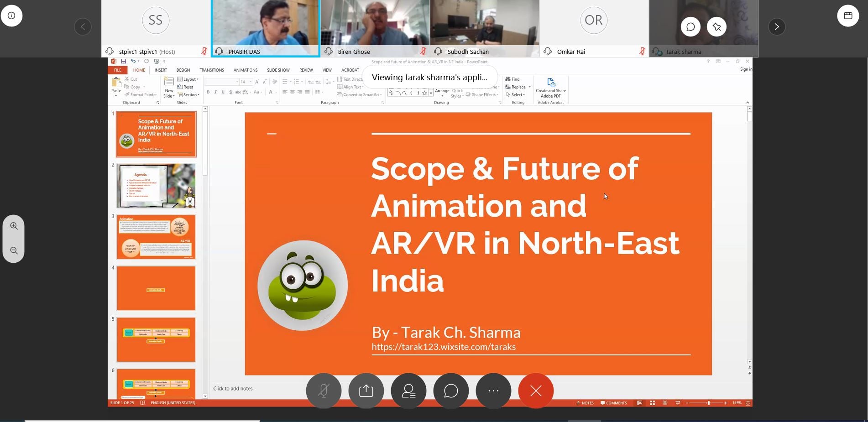Click Find in Editing group

click(x=512, y=79)
